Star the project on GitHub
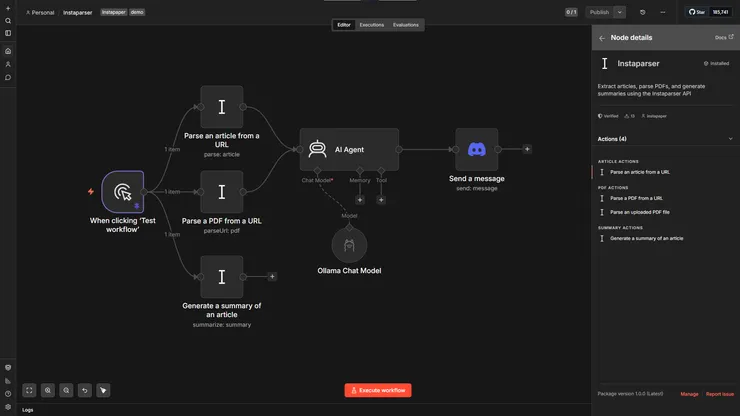 click(697, 12)
